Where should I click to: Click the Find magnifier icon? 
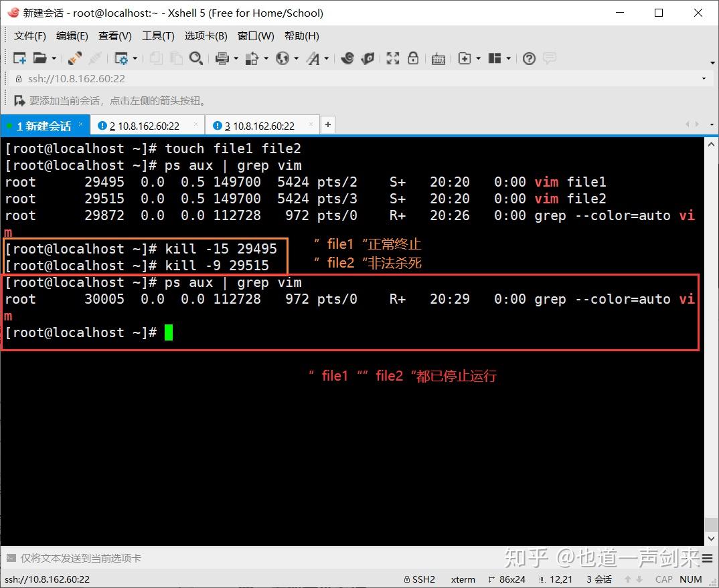[x=196, y=58]
